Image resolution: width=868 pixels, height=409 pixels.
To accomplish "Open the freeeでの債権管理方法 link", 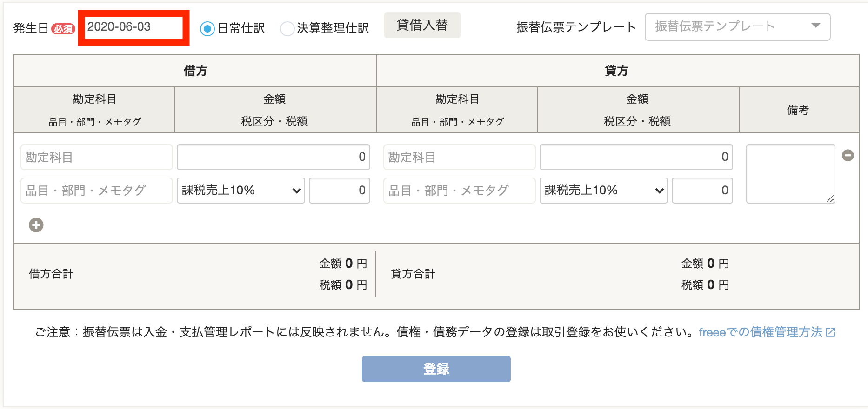I will (761, 332).
